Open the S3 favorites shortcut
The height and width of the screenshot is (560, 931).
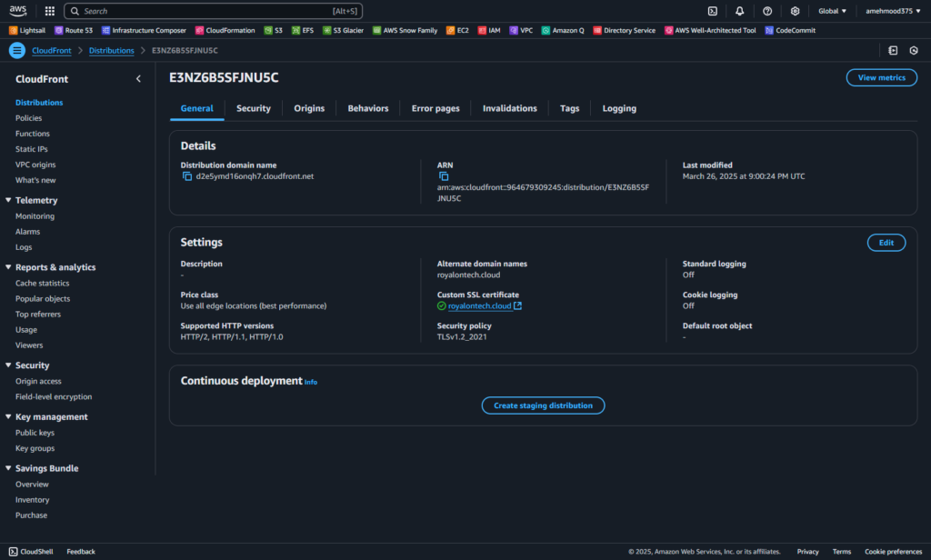[273, 30]
